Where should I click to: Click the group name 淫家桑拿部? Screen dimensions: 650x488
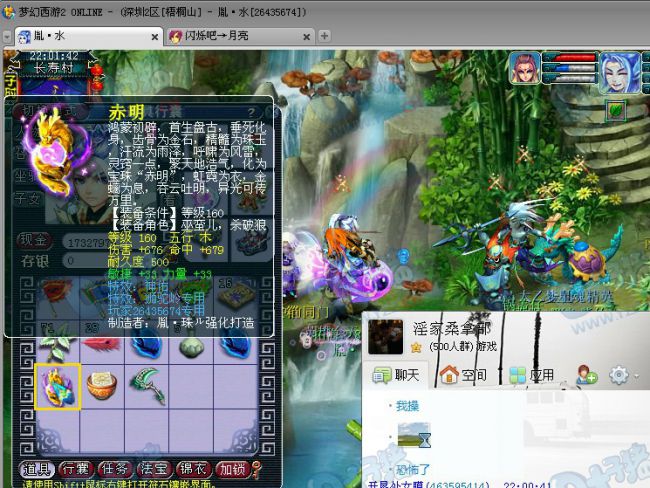pyautogui.click(x=452, y=329)
